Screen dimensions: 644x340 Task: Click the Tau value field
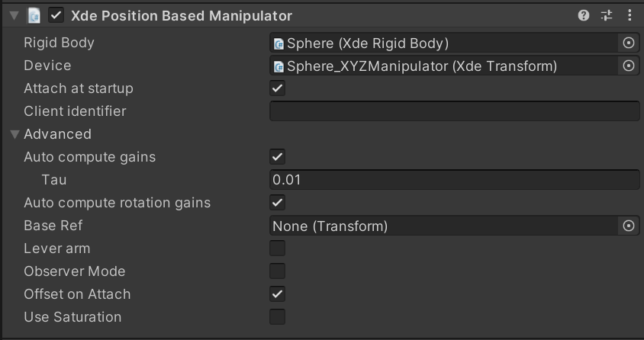(454, 180)
